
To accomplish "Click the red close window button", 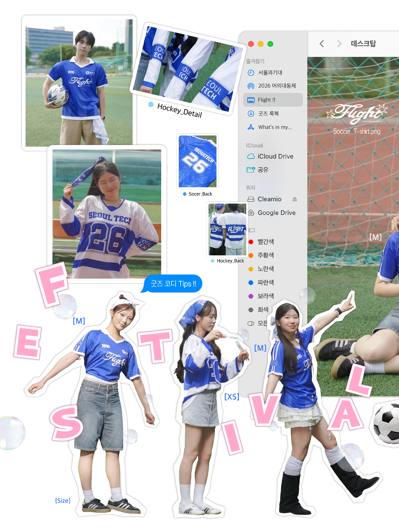I will click(251, 44).
